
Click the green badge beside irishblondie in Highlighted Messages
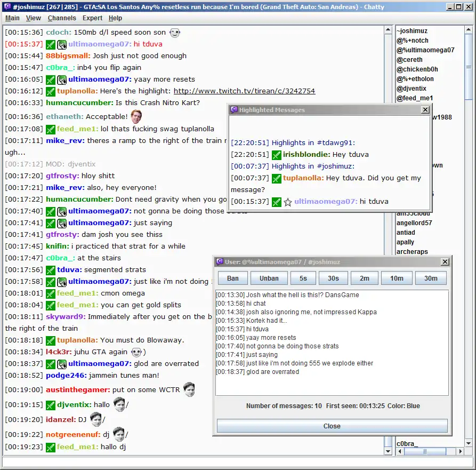pyautogui.click(x=276, y=155)
